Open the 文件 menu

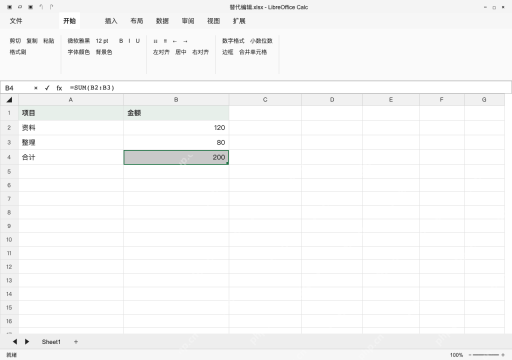tap(16, 21)
